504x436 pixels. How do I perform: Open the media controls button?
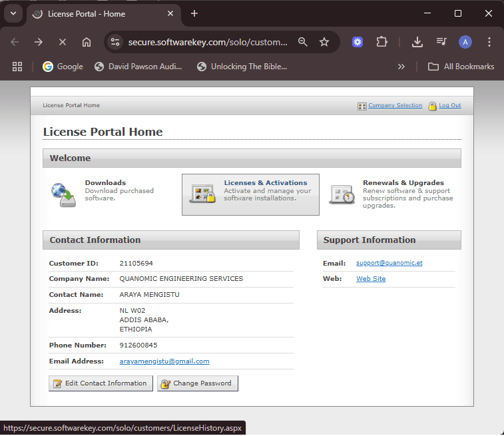[x=441, y=42]
